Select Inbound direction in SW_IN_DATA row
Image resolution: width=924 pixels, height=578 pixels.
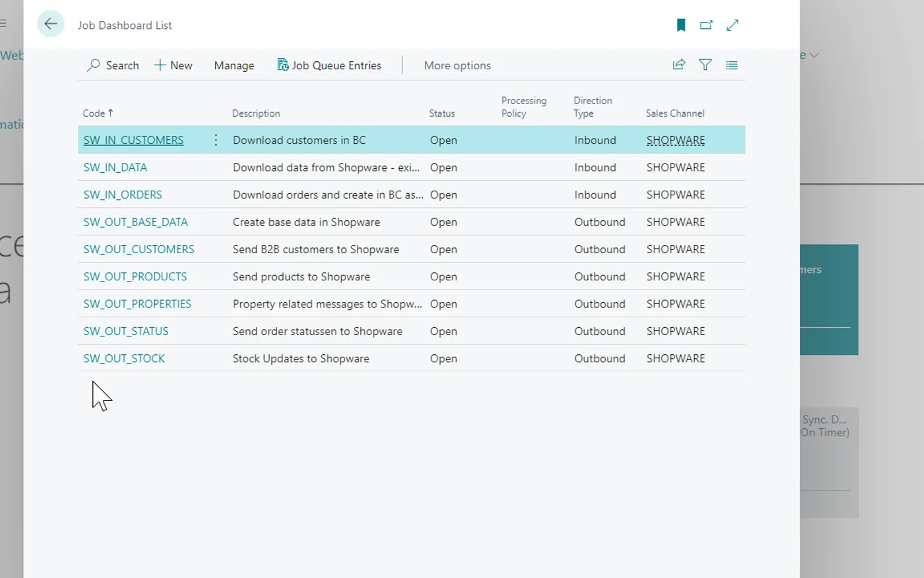[x=595, y=168]
